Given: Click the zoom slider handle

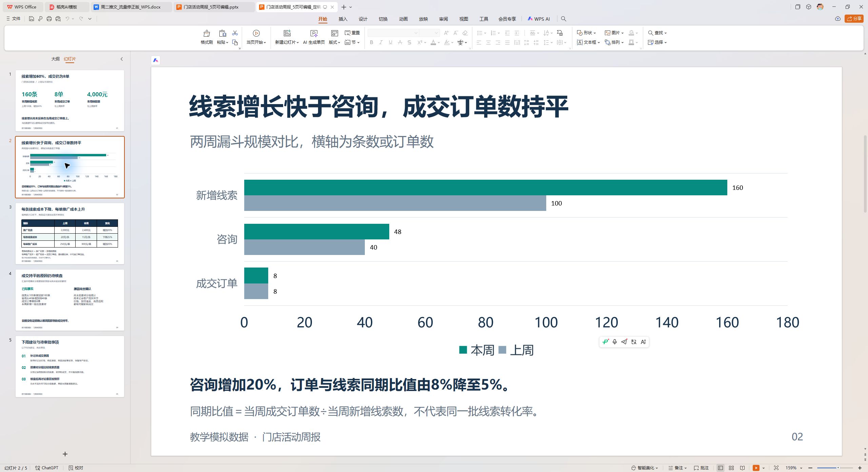Looking at the screenshot, I should click(838, 468).
